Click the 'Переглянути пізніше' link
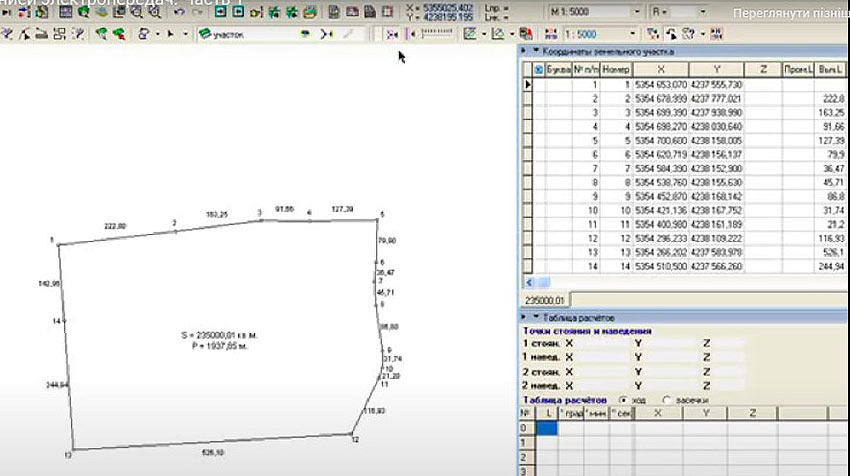 coord(788,14)
